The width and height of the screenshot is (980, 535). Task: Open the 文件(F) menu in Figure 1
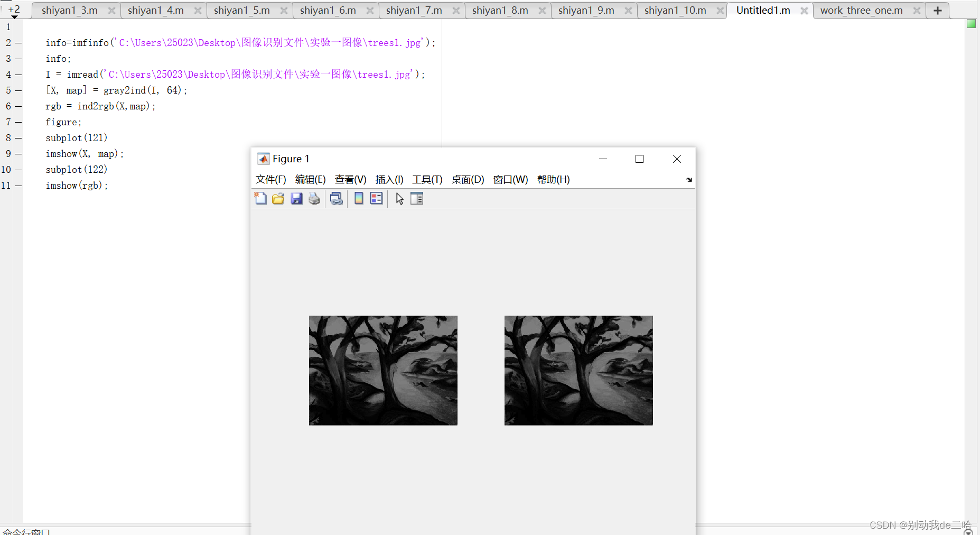pyautogui.click(x=271, y=180)
